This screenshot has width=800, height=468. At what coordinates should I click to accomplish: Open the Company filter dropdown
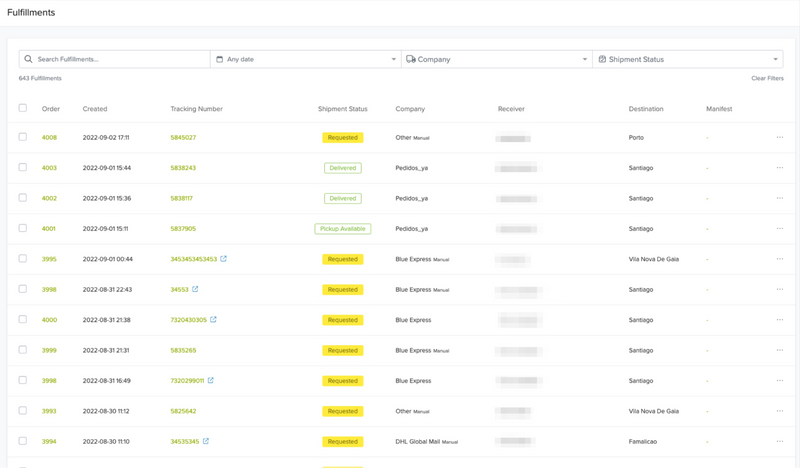496,59
